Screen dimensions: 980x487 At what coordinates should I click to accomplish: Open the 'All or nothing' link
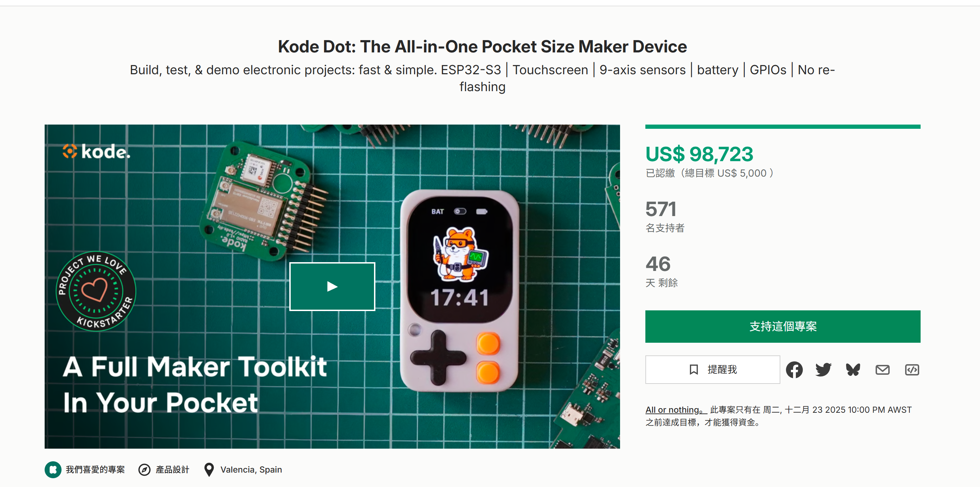[x=676, y=410]
